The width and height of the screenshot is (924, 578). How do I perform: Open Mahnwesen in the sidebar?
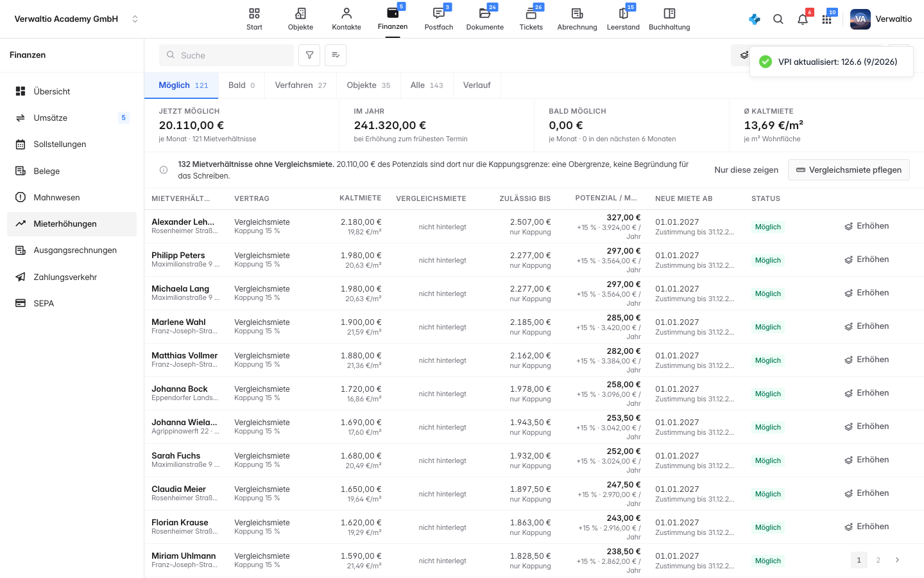click(72, 197)
